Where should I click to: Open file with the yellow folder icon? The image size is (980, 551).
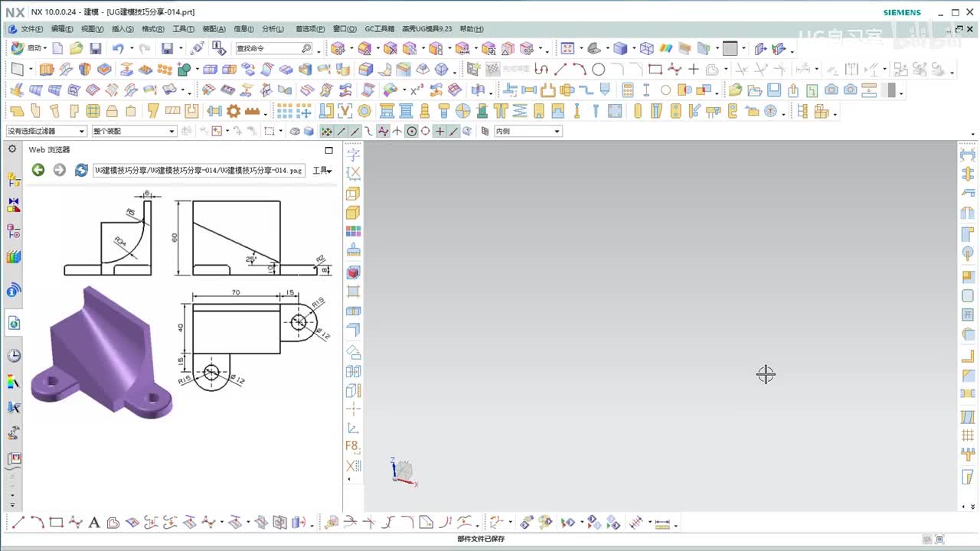click(x=76, y=48)
